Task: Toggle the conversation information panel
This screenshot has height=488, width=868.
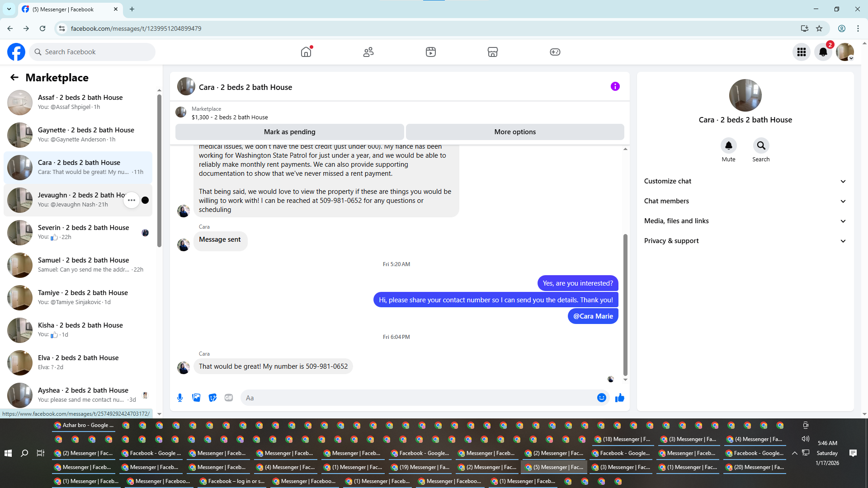Action: (x=615, y=86)
